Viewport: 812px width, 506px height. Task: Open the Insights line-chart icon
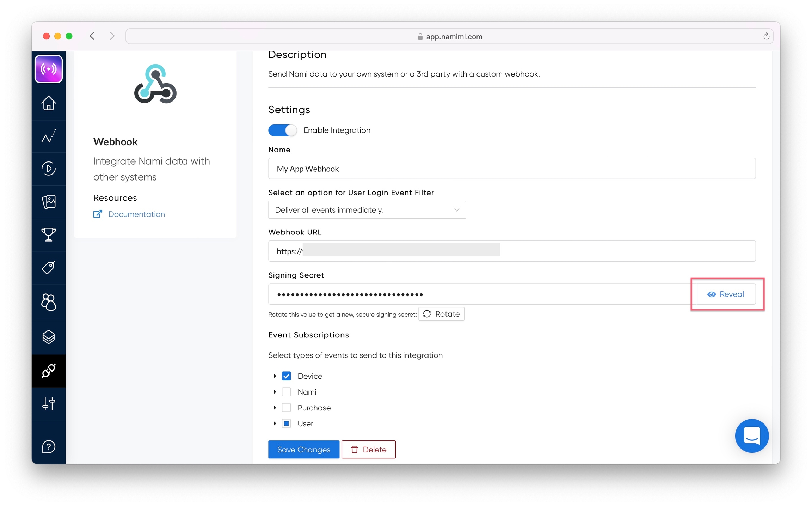tap(49, 136)
